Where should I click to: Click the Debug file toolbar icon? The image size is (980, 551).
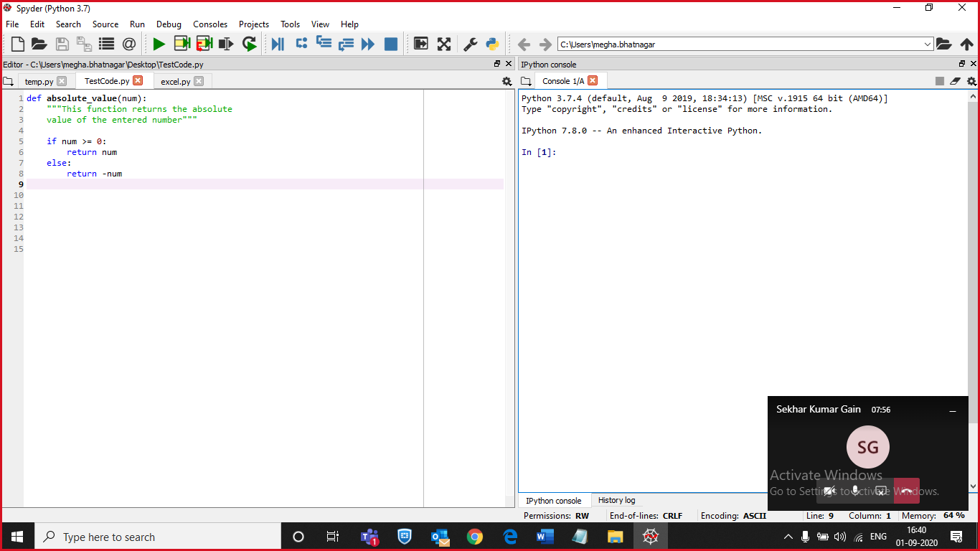coord(278,44)
